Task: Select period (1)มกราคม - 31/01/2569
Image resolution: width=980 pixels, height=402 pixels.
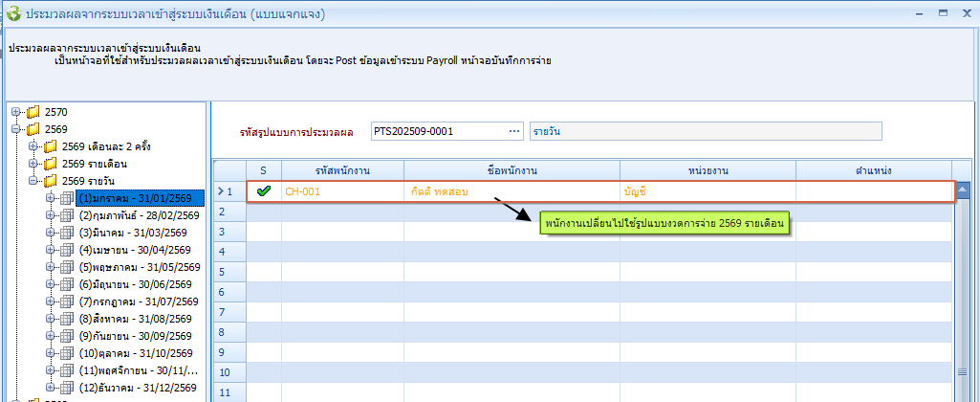Action: [140, 198]
